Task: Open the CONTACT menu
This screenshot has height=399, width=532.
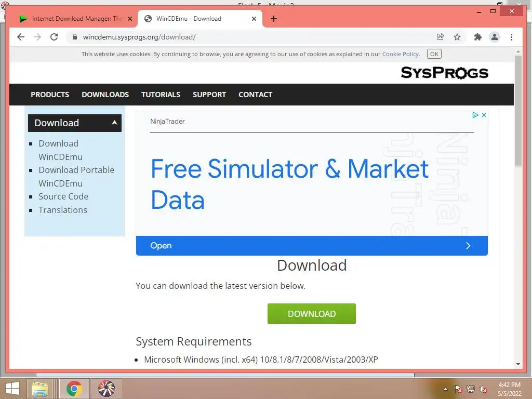Action: [x=256, y=95]
